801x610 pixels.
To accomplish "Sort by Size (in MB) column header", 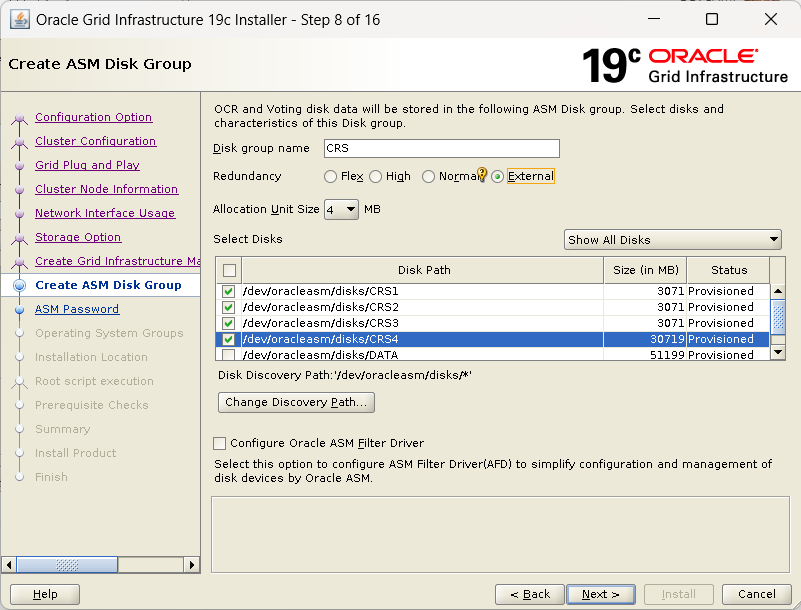I will tap(646, 270).
